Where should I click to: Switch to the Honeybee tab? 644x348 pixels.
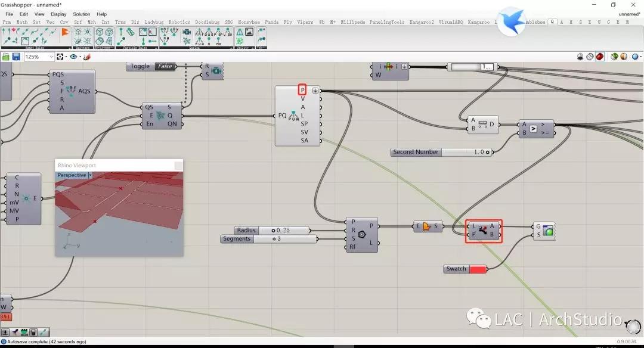[x=249, y=22]
